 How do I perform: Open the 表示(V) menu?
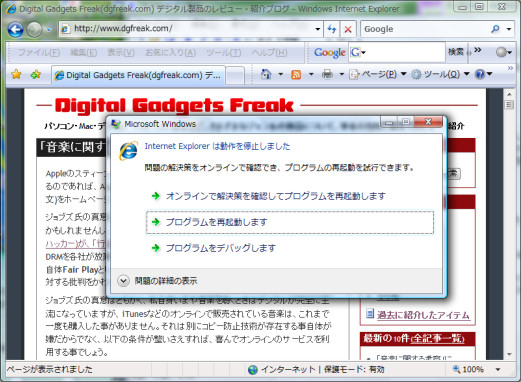click(121, 52)
